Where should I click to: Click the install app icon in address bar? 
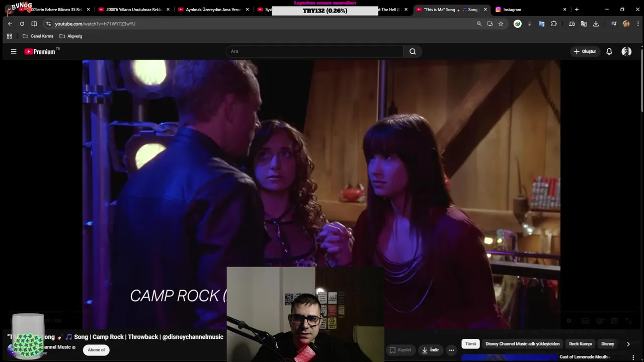point(490,24)
